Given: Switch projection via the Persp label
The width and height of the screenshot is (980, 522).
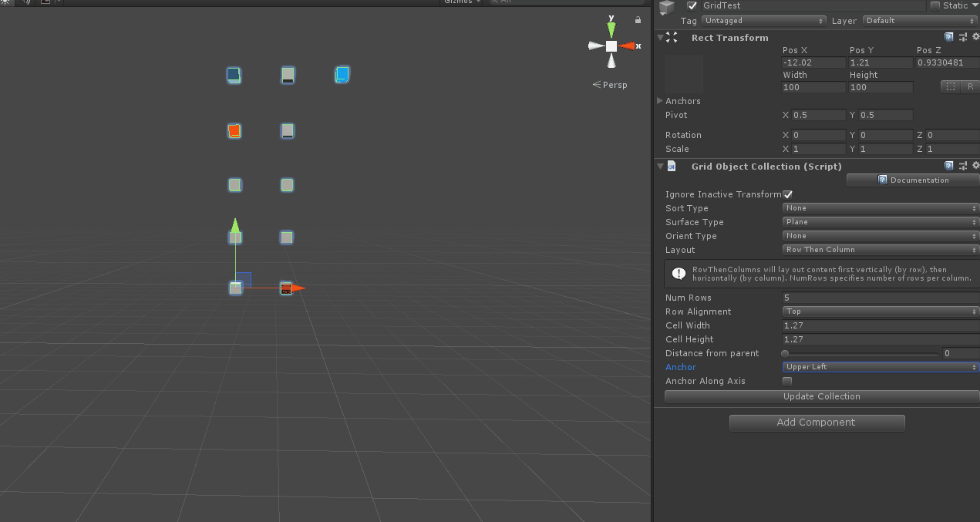Looking at the screenshot, I should click(x=611, y=85).
